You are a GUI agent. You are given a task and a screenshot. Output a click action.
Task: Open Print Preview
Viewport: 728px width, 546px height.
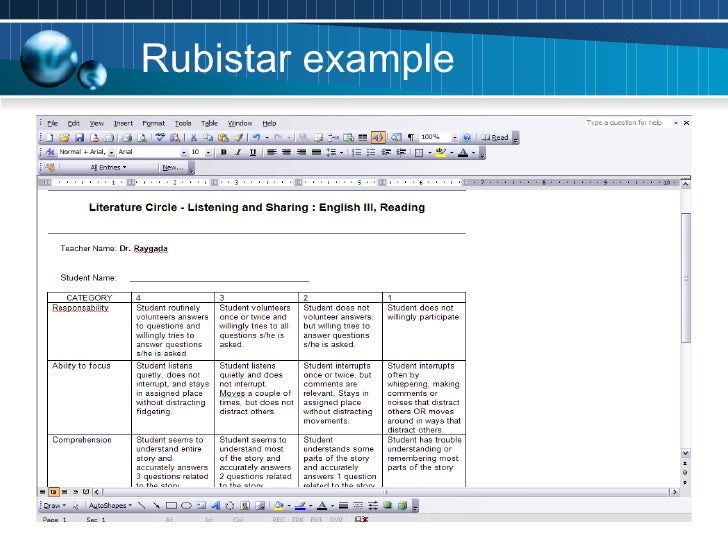pos(142,138)
